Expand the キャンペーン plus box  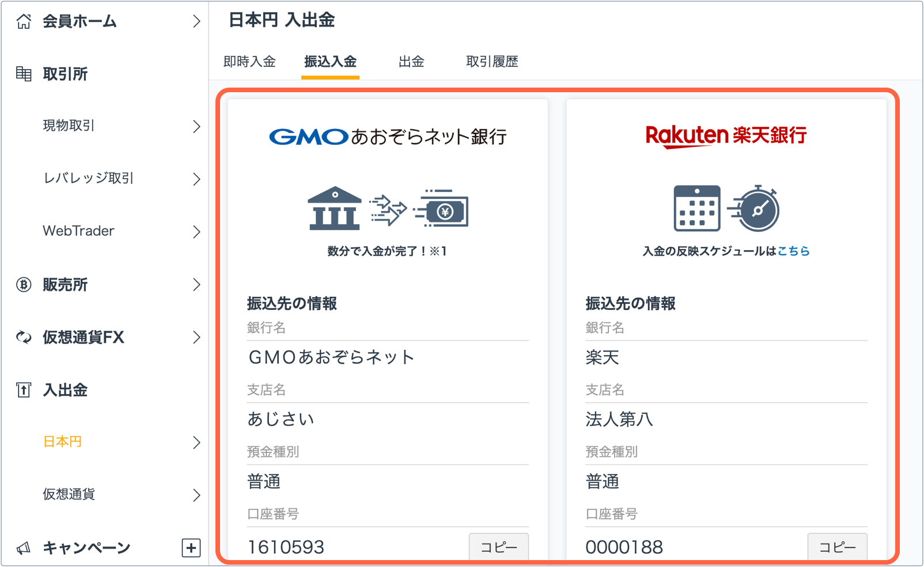(191, 547)
